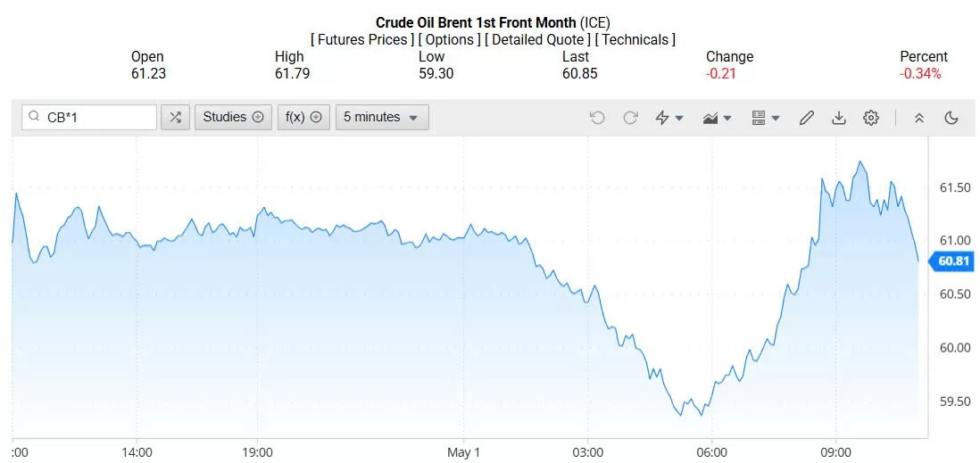This screenshot has height=463, width=980.
Task: Open the chart type dropdown
Action: tap(717, 118)
